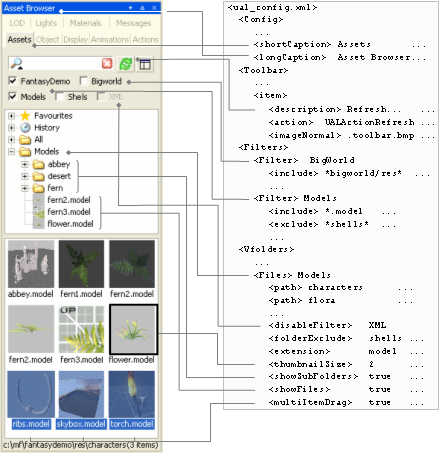Click the green Refresh icon
Screen dimensions: 439x453
pyautogui.click(x=126, y=64)
